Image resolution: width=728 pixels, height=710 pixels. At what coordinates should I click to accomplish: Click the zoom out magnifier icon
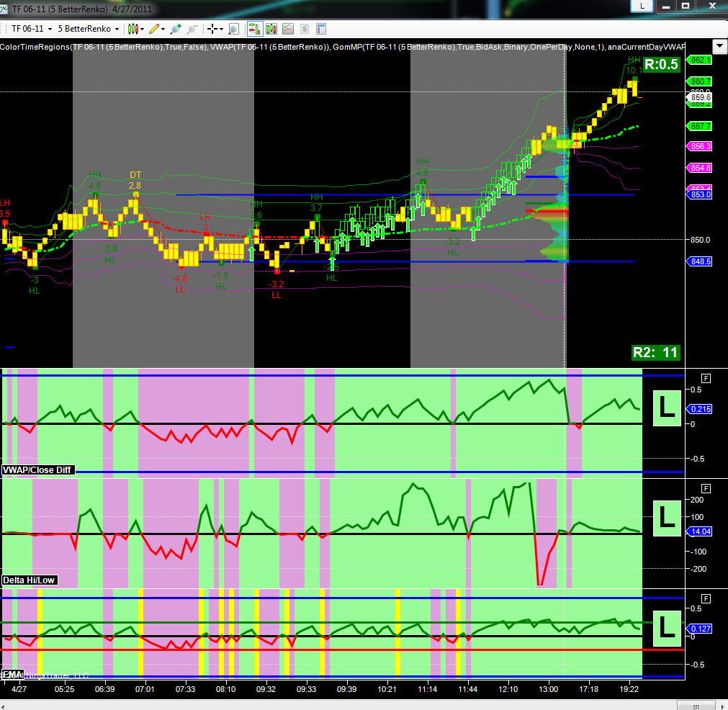(192, 29)
